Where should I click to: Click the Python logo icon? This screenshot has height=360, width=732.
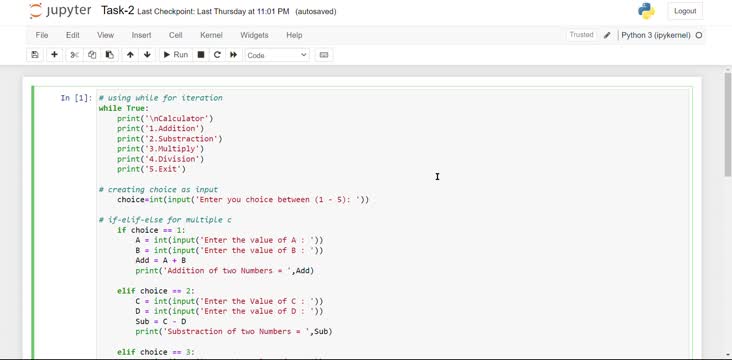point(646,11)
